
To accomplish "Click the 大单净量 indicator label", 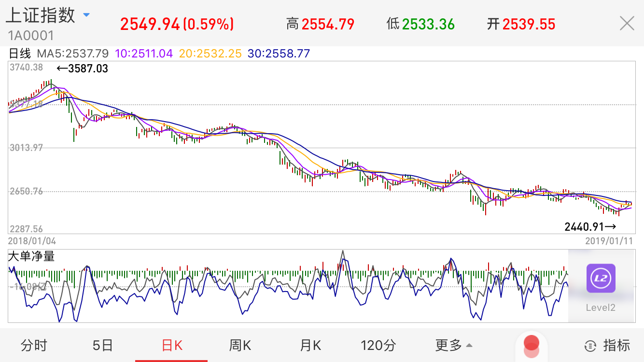I will coord(31,256).
